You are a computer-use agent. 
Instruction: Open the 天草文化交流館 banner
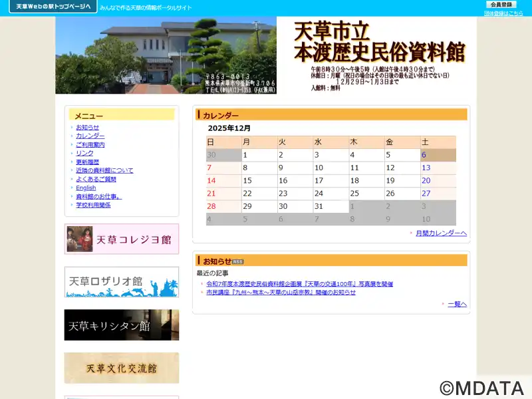122,368
